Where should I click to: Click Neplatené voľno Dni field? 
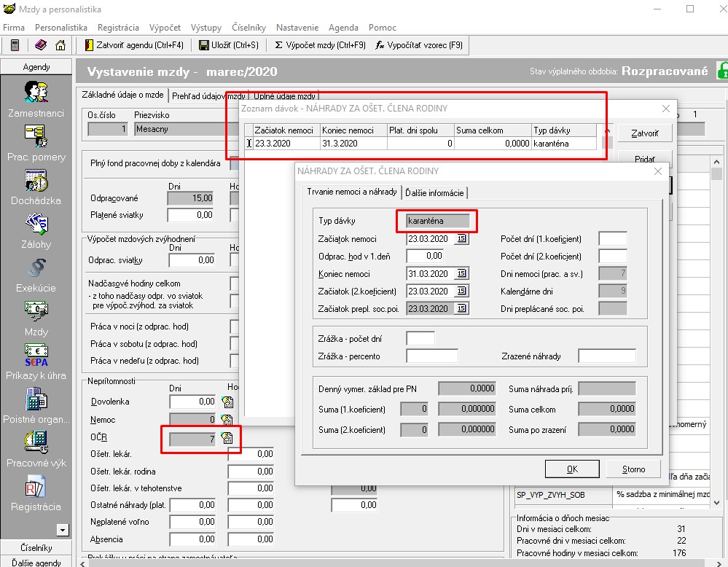point(192,522)
